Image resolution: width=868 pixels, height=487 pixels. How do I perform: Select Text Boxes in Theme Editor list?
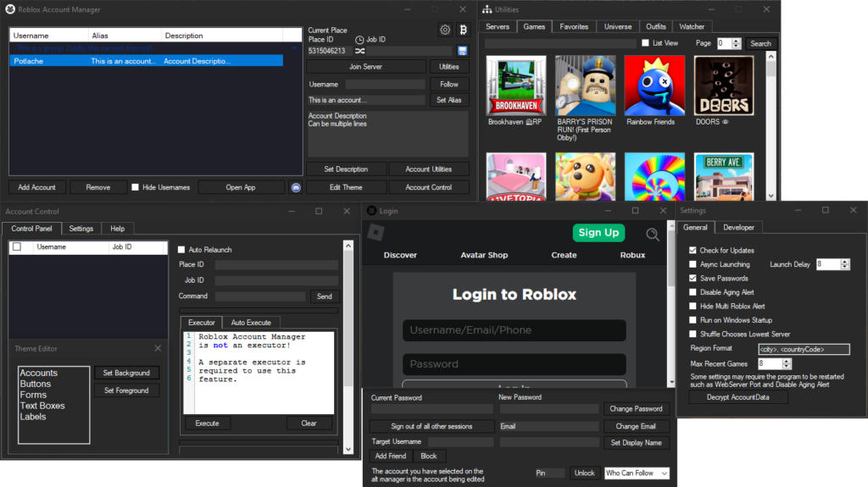[x=42, y=406]
